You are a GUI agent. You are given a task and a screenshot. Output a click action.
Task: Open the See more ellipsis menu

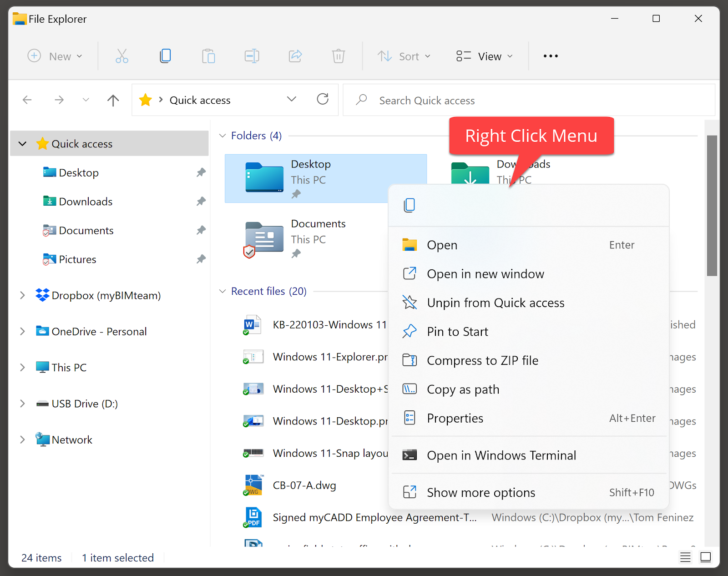point(551,56)
